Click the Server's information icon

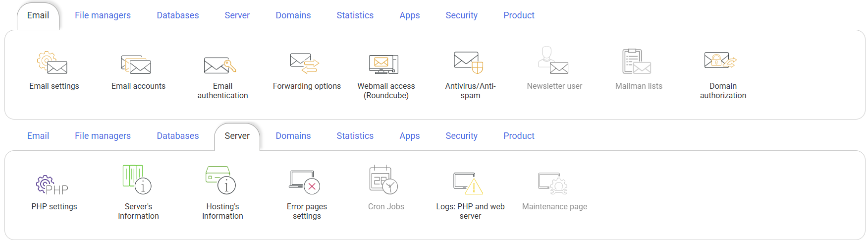137,179
